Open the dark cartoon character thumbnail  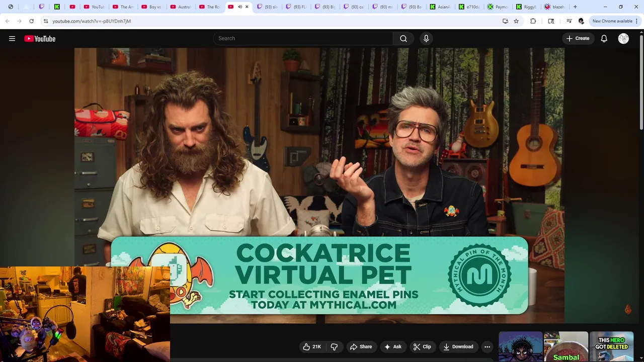[x=521, y=346]
